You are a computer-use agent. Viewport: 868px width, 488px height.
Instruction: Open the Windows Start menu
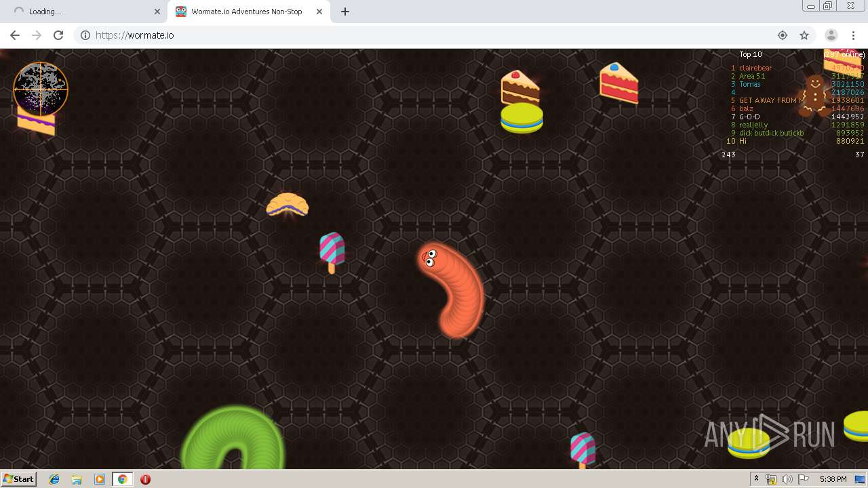coord(18,479)
